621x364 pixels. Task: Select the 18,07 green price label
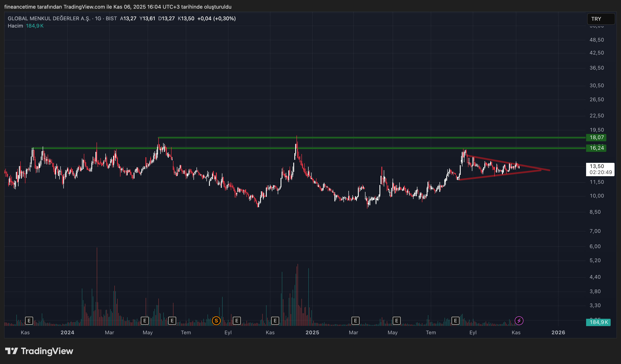[596, 137]
